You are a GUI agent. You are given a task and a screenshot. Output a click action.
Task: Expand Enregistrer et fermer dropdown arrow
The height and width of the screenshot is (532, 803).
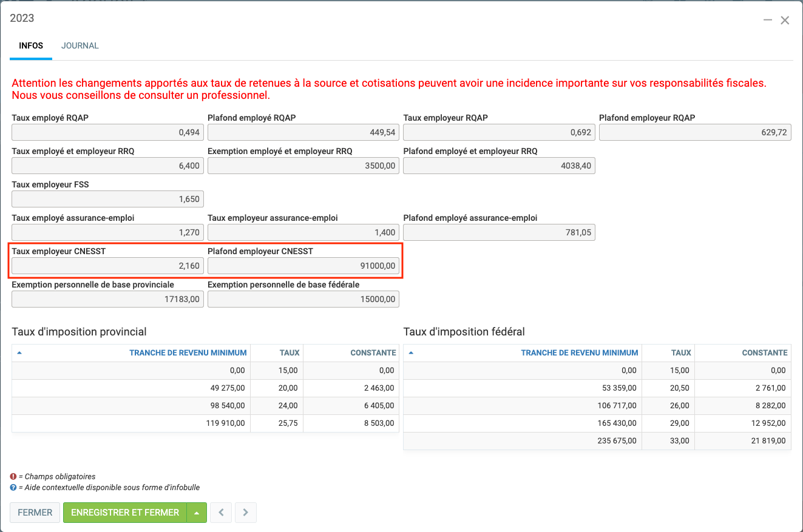tap(197, 513)
